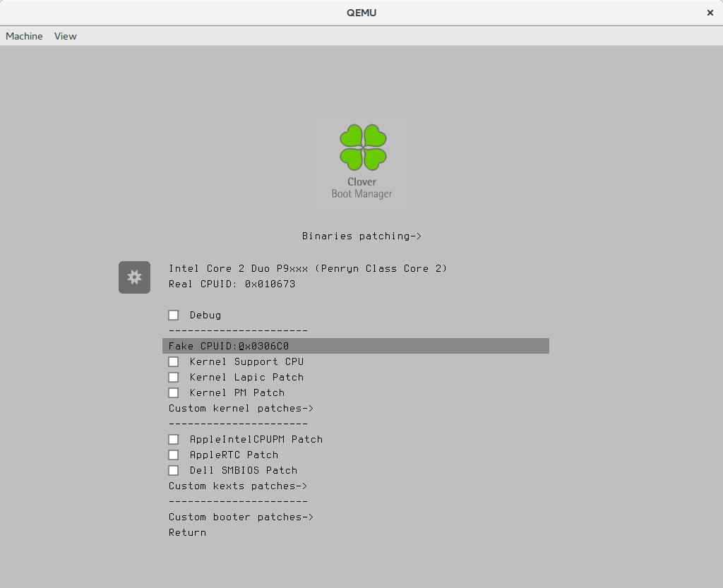
Task: Enable Kernel PM Patch checkbox
Action: point(174,392)
